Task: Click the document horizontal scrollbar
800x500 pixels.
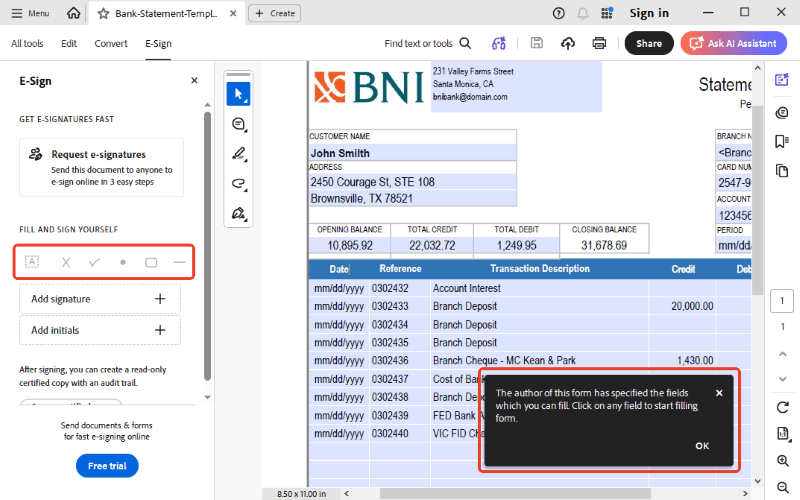Action: pos(515,493)
